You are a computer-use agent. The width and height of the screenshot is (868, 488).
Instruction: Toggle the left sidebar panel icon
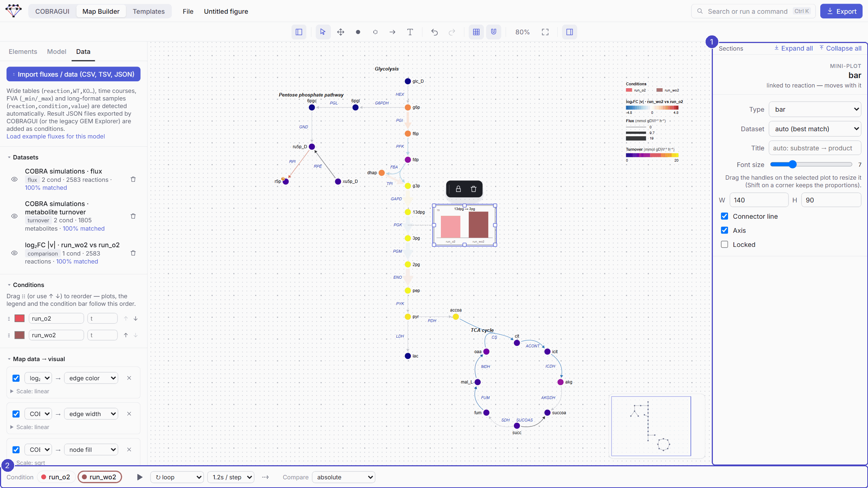point(299,32)
